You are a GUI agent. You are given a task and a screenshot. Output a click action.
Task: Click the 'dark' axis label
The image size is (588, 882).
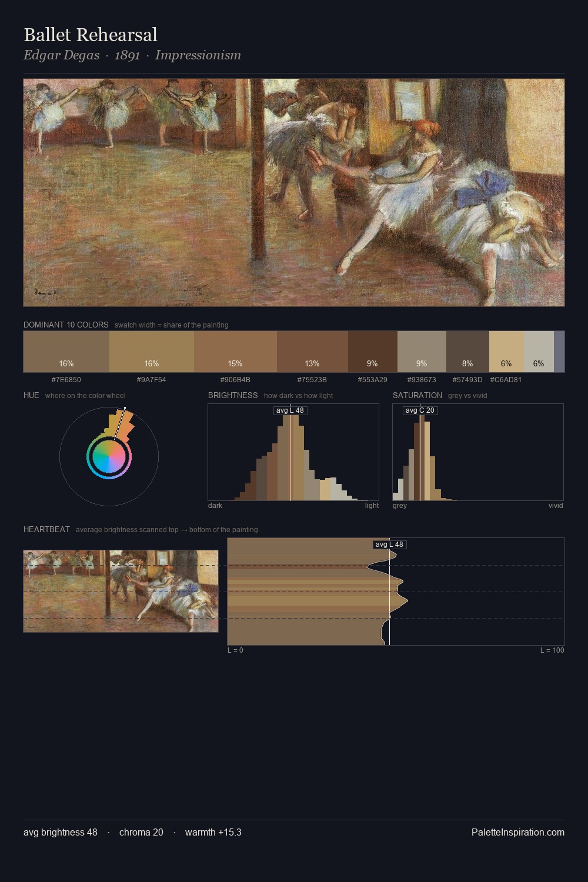tap(215, 506)
